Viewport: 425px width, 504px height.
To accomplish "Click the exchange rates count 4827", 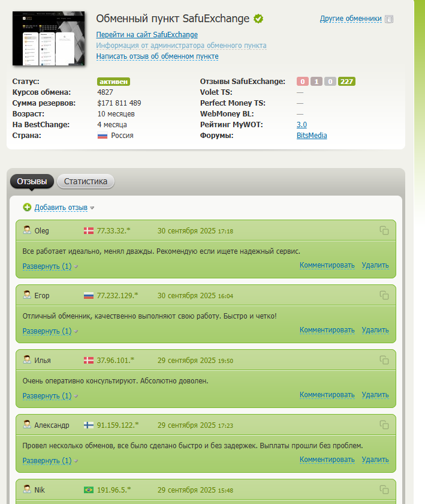I will [105, 92].
